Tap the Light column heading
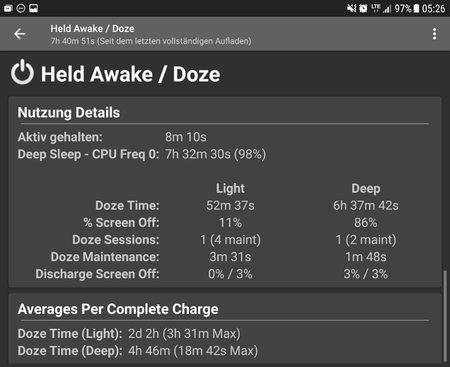This screenshot has width=450, height=367. 230,188
